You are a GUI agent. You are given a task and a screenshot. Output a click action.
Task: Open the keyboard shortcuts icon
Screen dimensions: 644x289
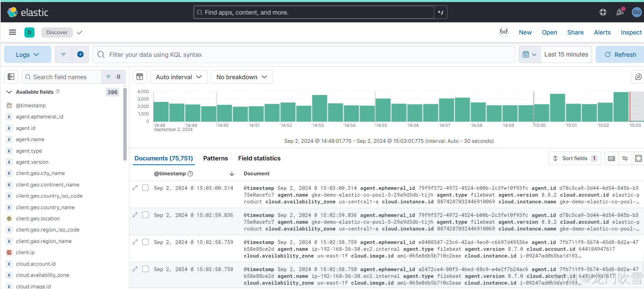click(x=611, y=158)
